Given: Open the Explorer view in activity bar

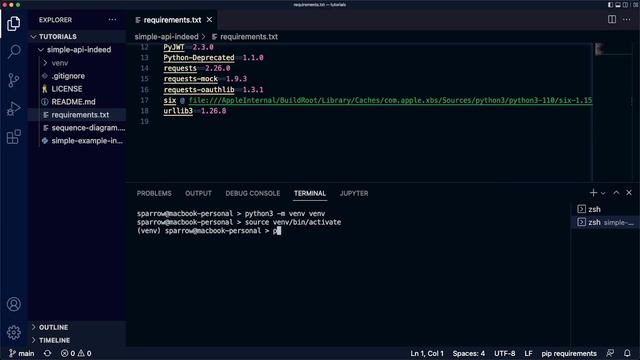Looking at the screenshot, I should click(x=13, y=24).
